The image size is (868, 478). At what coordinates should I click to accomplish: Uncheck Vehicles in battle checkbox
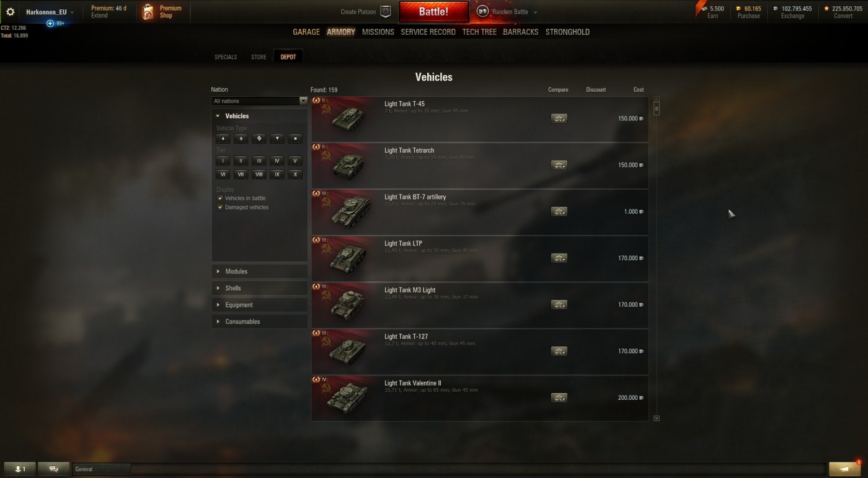click(x=220, y=198)
